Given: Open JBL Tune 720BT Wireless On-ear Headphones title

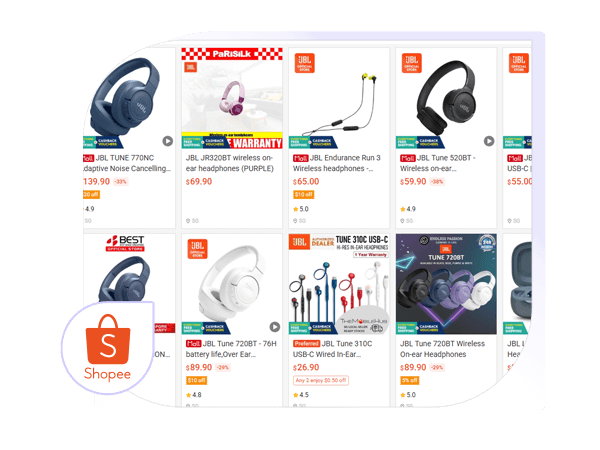Looking at the screenshot, I should pyautogui.click(x=442, y=349).
